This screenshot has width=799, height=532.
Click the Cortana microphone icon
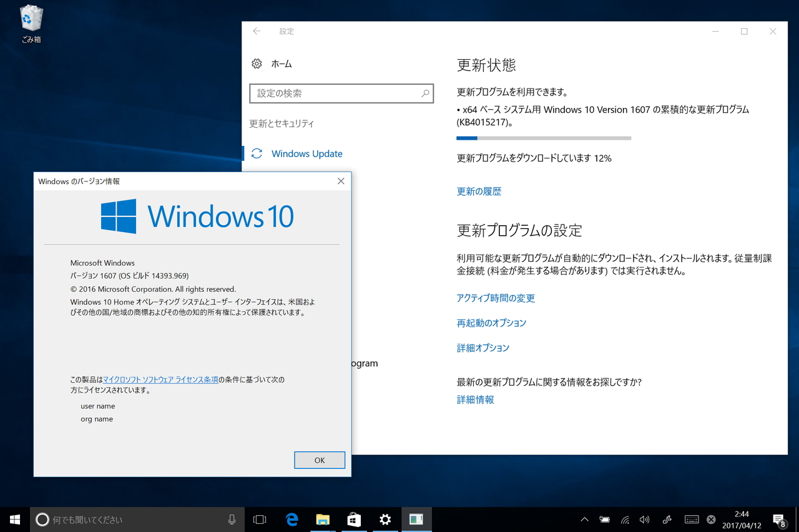point(232,519)
